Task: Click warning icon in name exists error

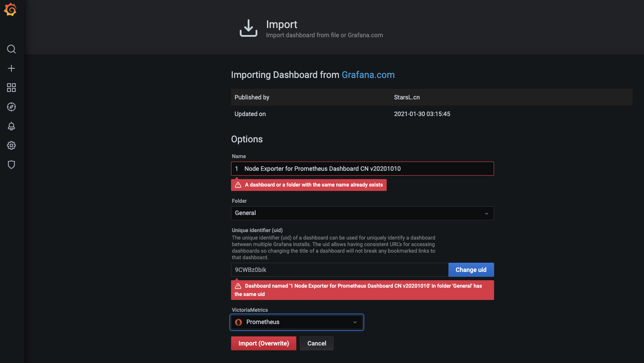Action: pyautogui.click(x=238, y=185)
